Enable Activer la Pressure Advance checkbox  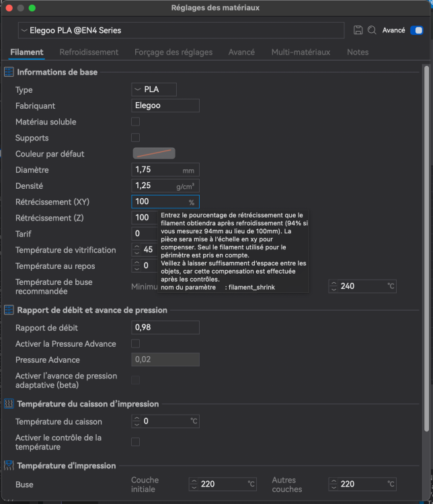click(135, 343)
